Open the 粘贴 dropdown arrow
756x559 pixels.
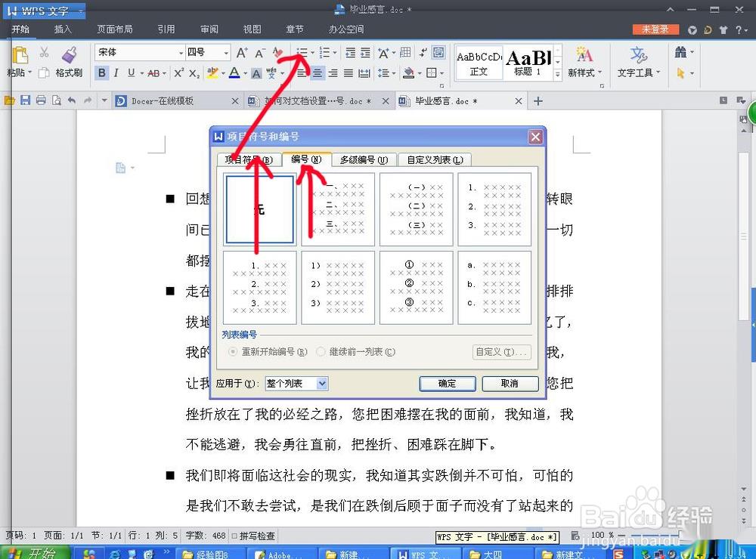click(30, 73)
